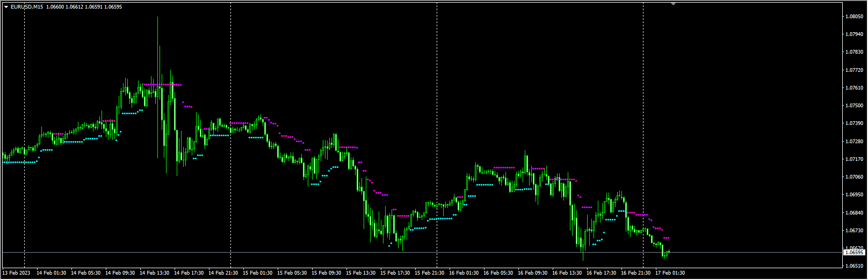Click the 1.07720 price scale label
This screenshot has height=280, width=868.
[x=854, y=70]
